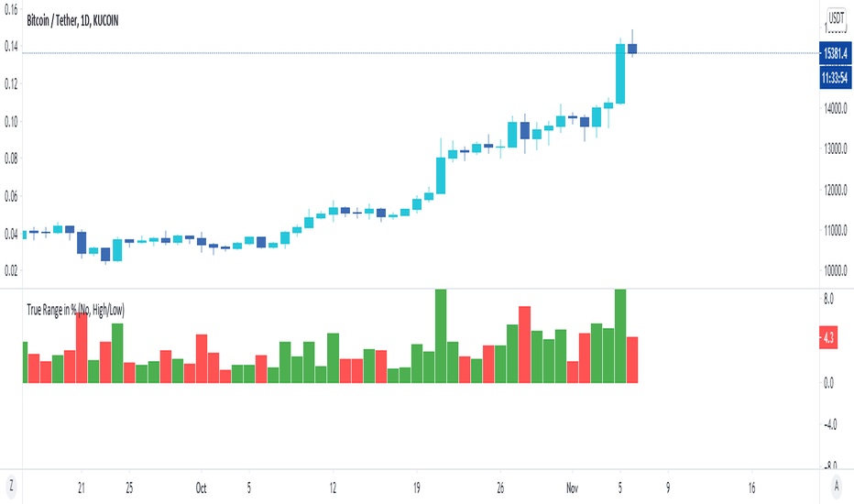Click the 11:33:54 countdown label
The width and height of the screenshot is (854, 504).
coord(835,77)
